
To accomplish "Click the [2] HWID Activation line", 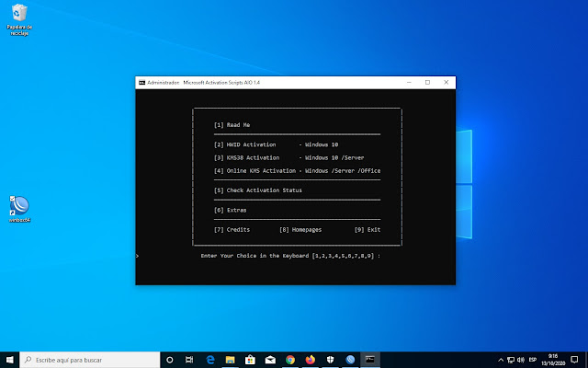I will pyautogui.click(x=276, y=144).
